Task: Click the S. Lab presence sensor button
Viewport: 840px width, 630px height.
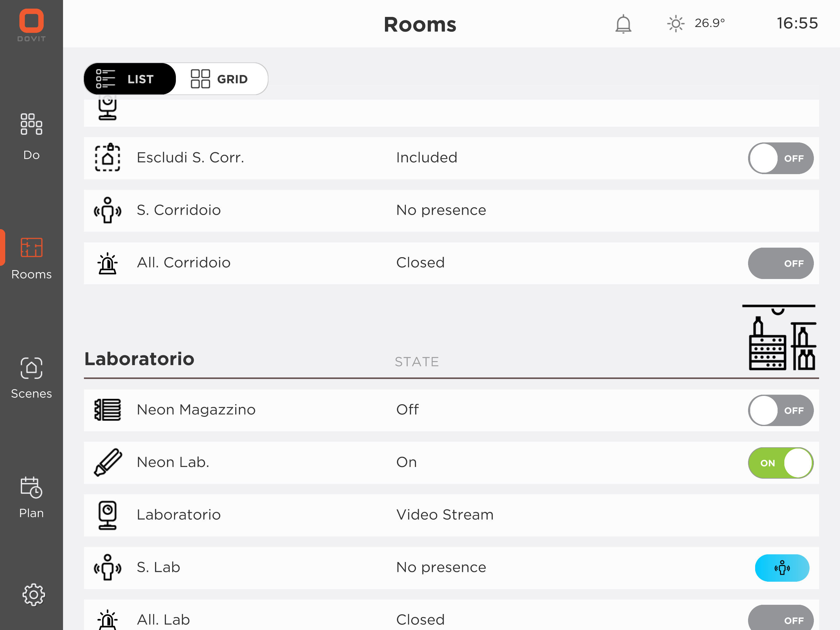Action: point(782,568)
